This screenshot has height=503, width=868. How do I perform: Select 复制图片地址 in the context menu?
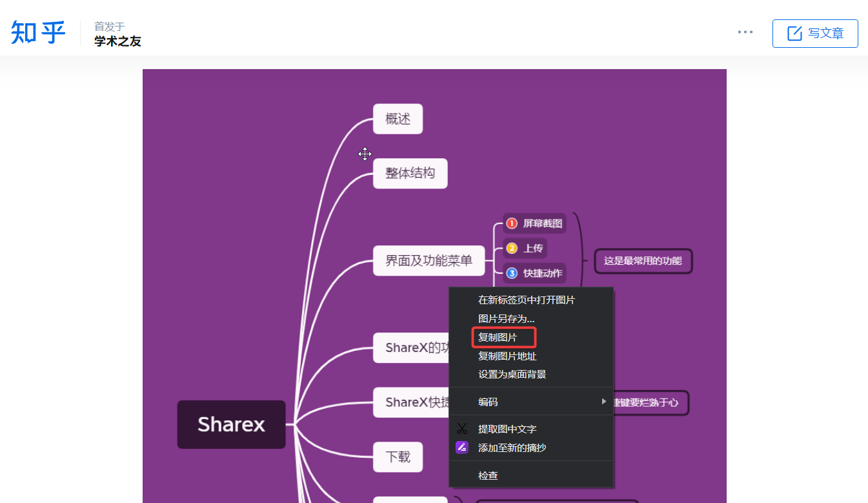(x=531, y=356)
